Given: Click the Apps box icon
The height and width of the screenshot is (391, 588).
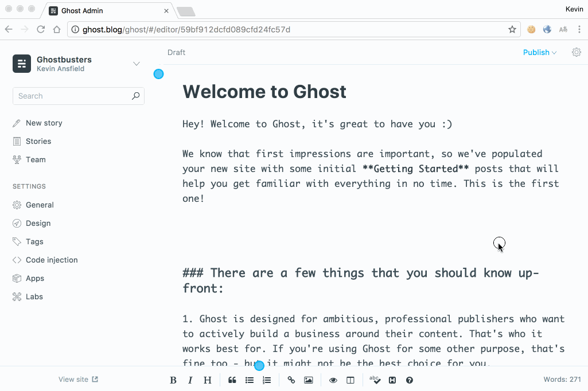Looking at the screenshot, I should (x=17, y=279).
